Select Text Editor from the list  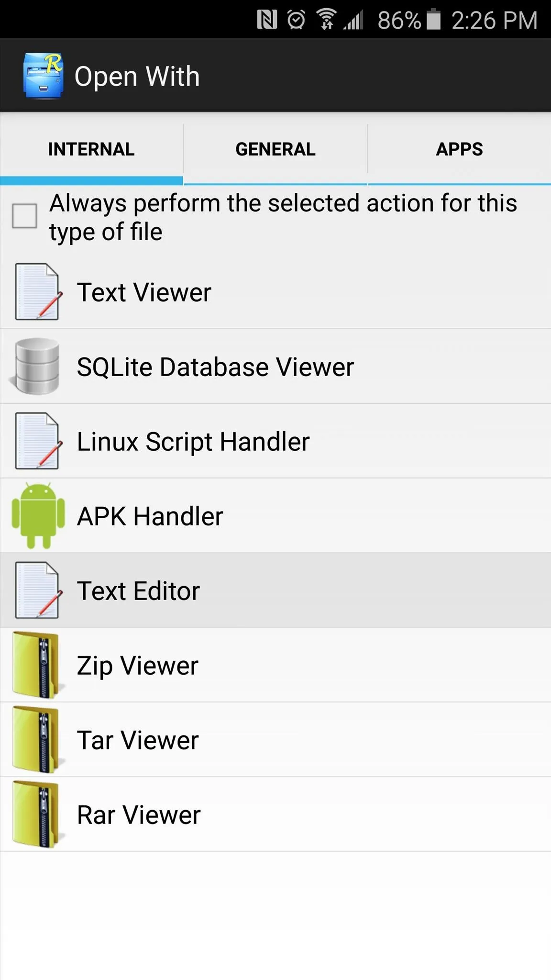(275, 590)
